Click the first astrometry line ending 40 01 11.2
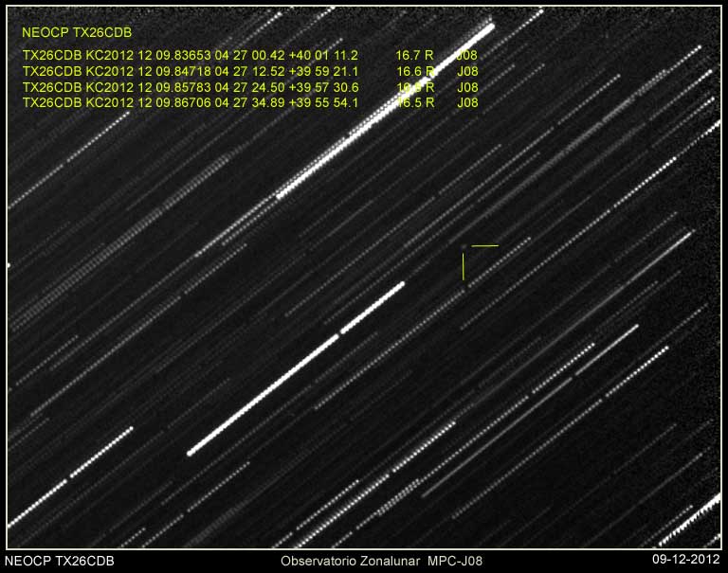This screenshot has width=728, height=573. (190, 55)
